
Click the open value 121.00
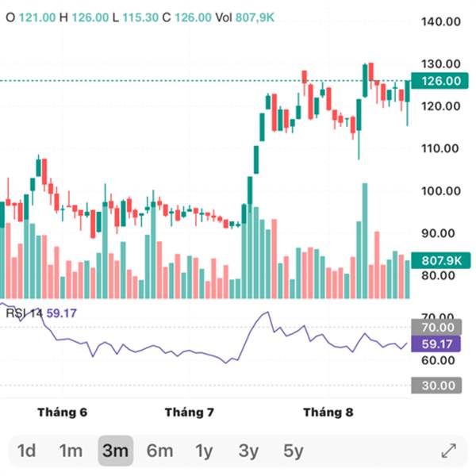pos(37,17)
